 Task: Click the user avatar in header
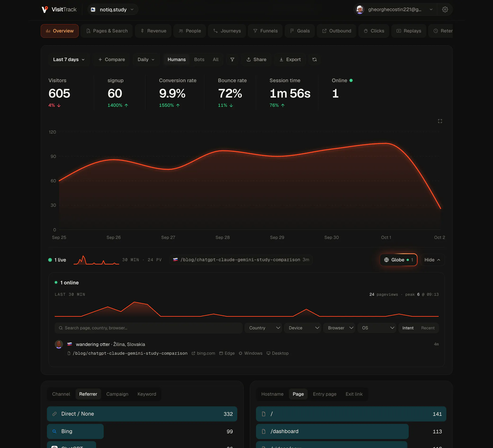click(360, 9)
